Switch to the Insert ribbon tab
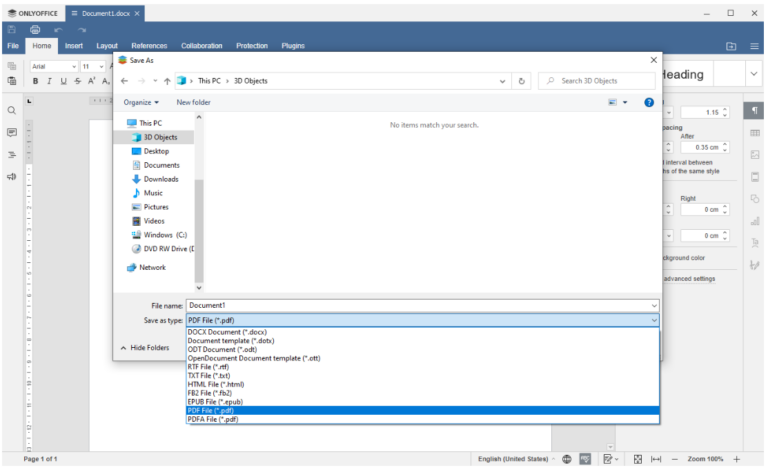 pyautogui.click(x=74, y=46)
